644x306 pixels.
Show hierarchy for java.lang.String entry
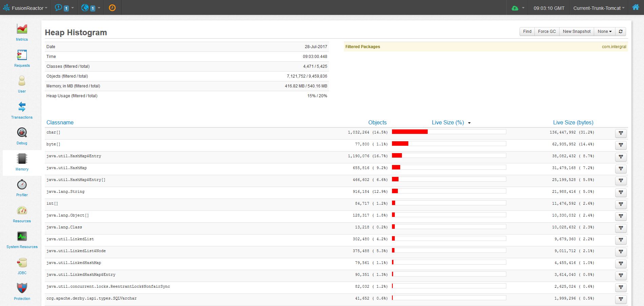click(x=621, y=192)
